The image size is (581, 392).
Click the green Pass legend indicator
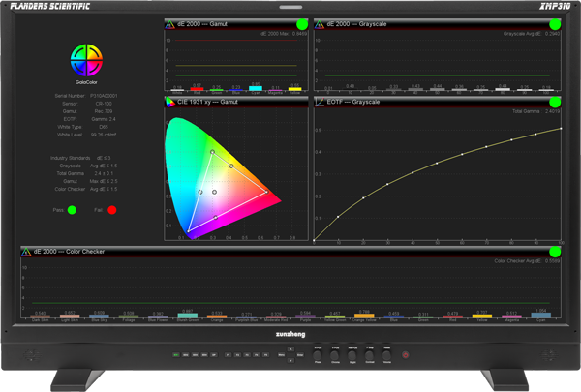pos(72,210)
